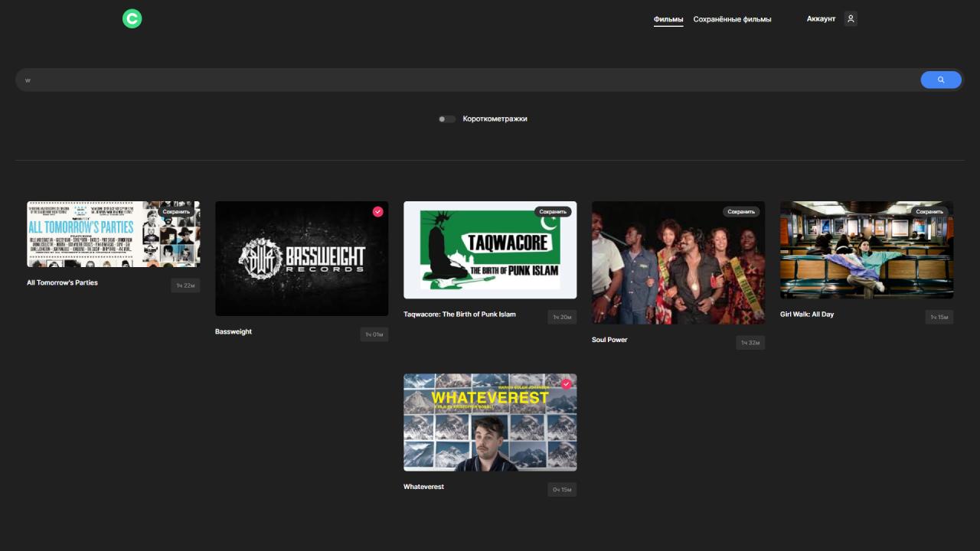Click the title text Girl Walk: All Day

[807, 314]
